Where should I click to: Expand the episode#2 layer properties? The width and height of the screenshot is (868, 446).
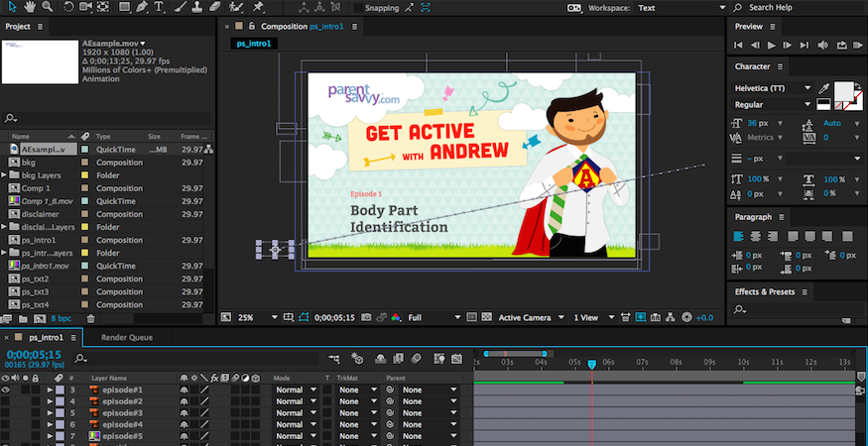[50, 401]
